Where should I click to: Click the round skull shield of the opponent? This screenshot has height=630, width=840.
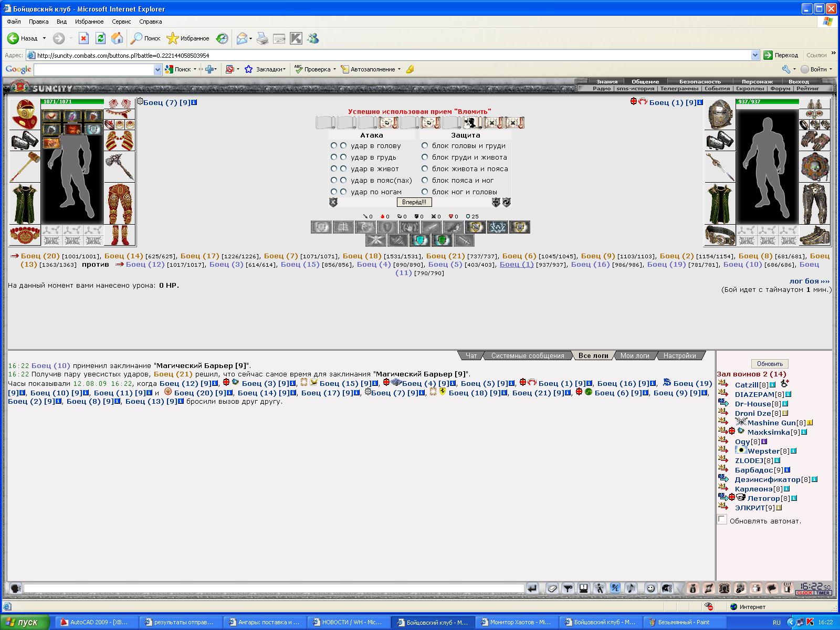tap(815, 166)
